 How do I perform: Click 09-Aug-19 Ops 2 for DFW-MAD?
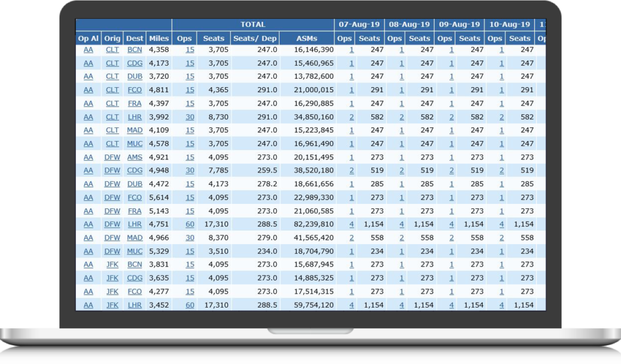(451, 238)
